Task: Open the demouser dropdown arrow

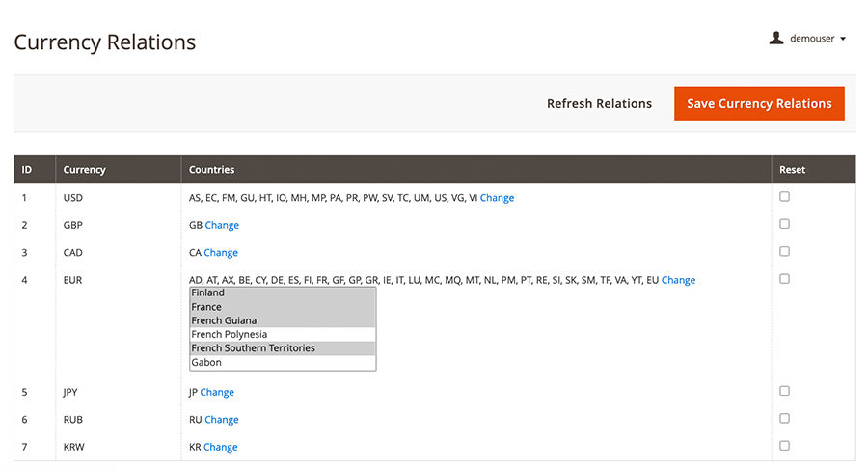Action: pos(843,40)
